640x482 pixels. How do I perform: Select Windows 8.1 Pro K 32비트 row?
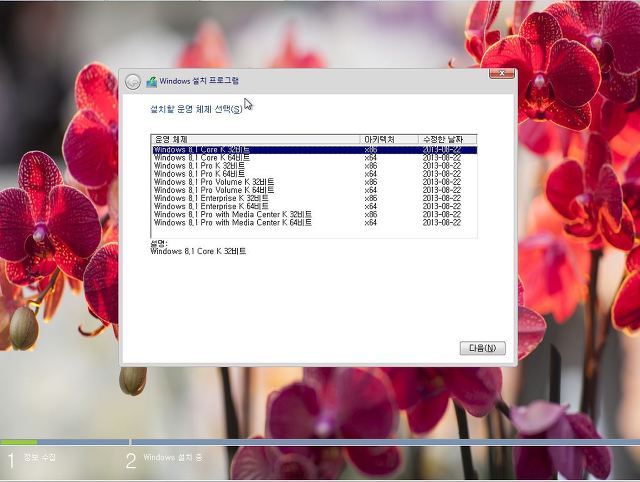tap(315, 166)
